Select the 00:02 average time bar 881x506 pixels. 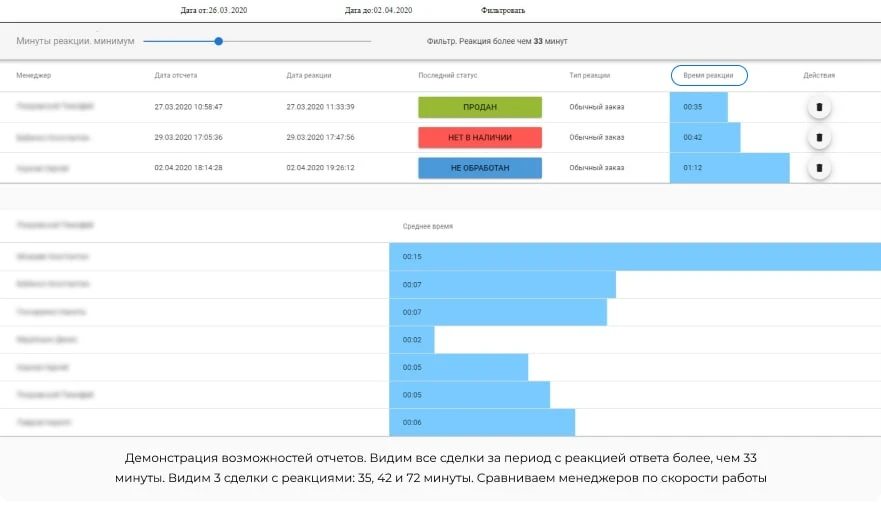tap(412, 340)
